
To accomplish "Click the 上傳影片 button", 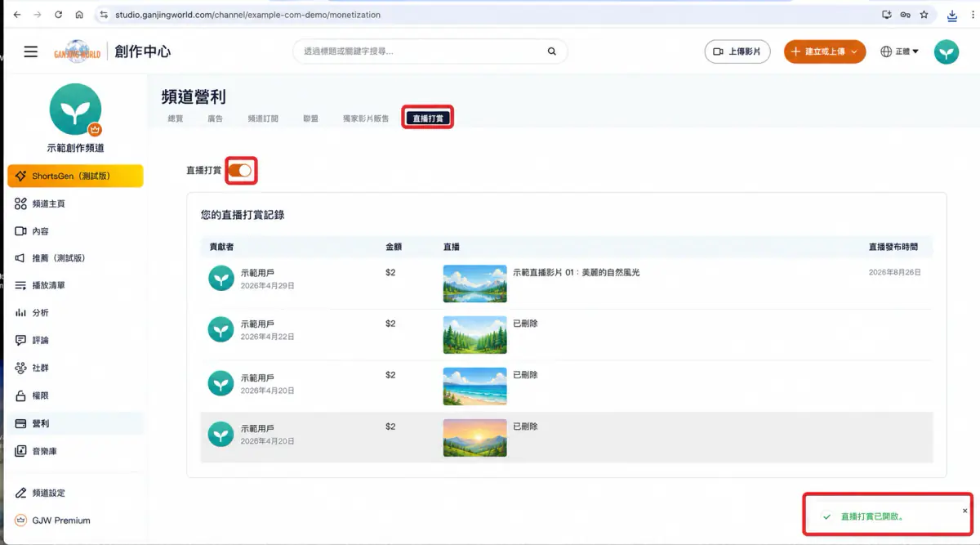I will 737,51.
